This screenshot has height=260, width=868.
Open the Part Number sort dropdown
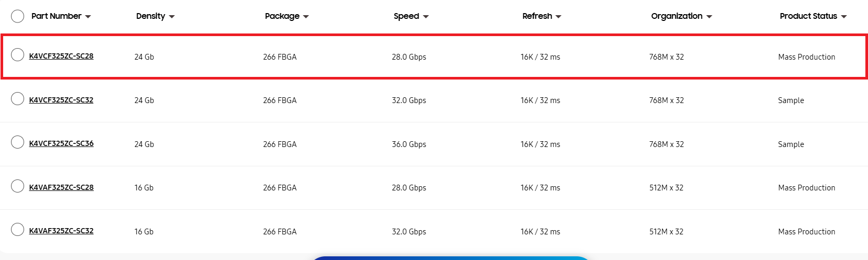point(61,16)
